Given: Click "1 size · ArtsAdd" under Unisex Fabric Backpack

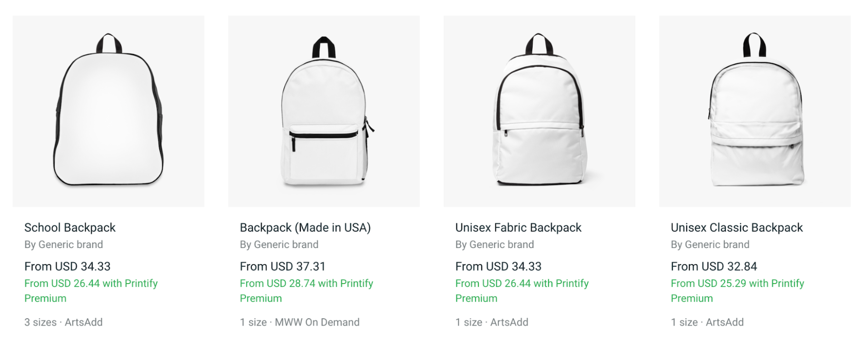Looking at the screenshot, I should (492, 322).
